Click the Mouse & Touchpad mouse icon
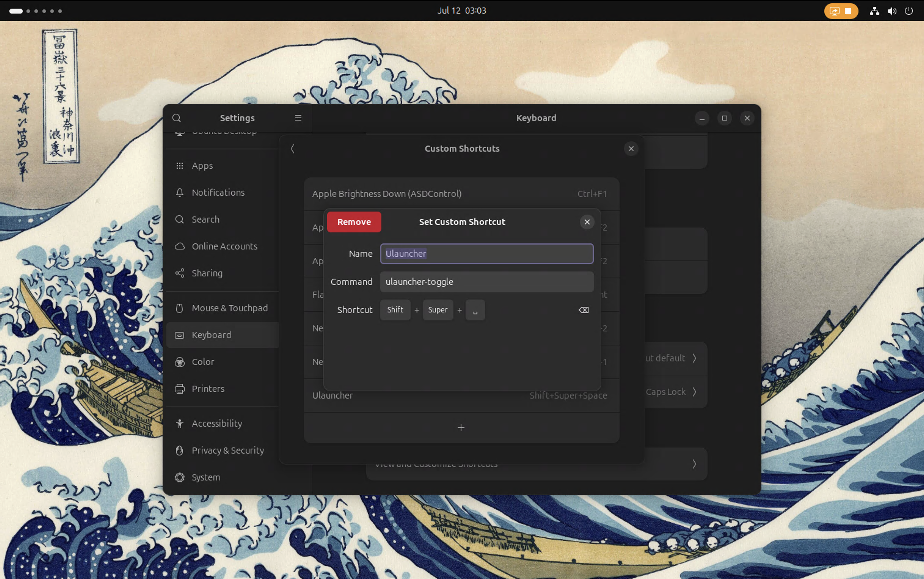 pyautogui.click(x=180, y=308)
